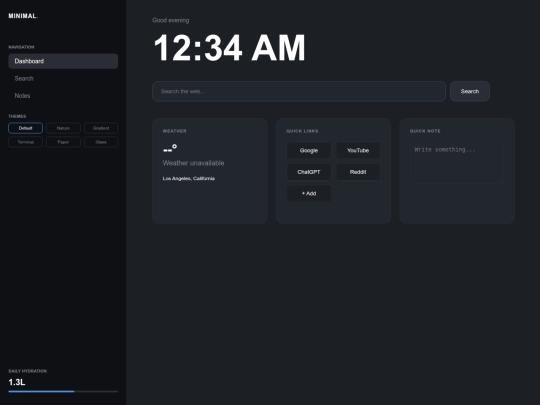Focus the Search the web field
The height and width of the screenshot is (405, 540).
pyautogui.click(x=299, y=91)
